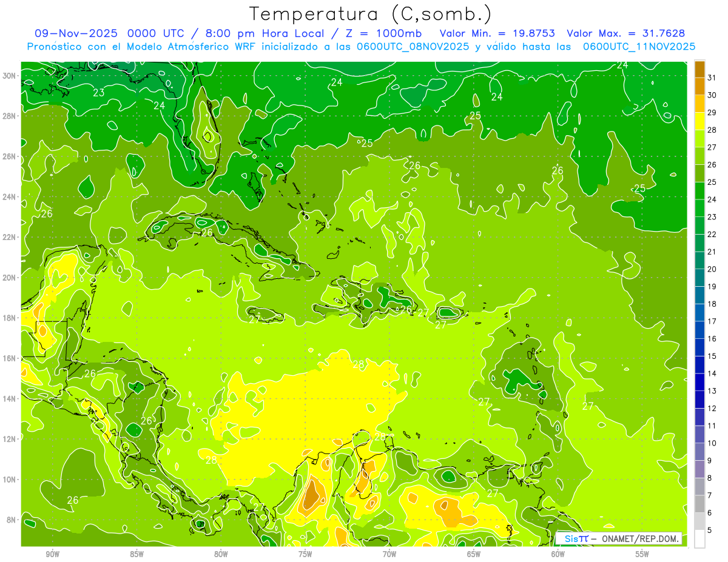Image resolution: width=728 pixels, height=562 pixels.
Task: Click the date text '09-Nov-2025 0000 UTC'
Action: [110, 33]
